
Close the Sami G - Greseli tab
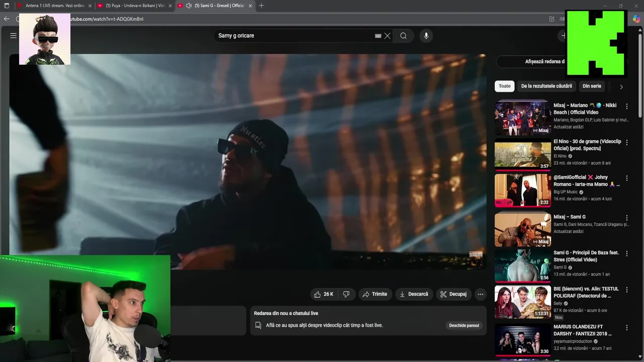pyautogui.click(x=250, y=6)
